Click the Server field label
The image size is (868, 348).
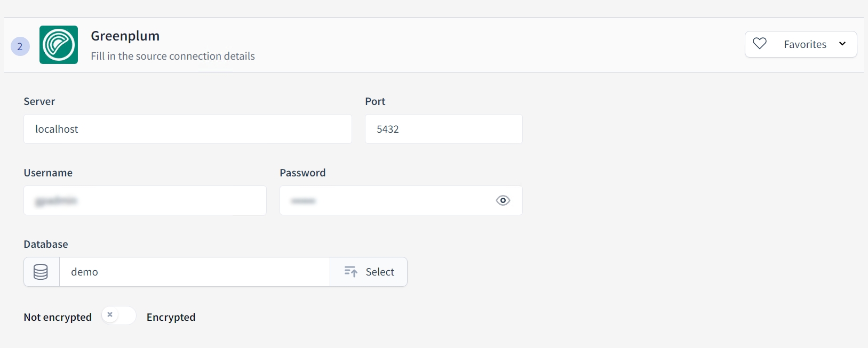39,101
